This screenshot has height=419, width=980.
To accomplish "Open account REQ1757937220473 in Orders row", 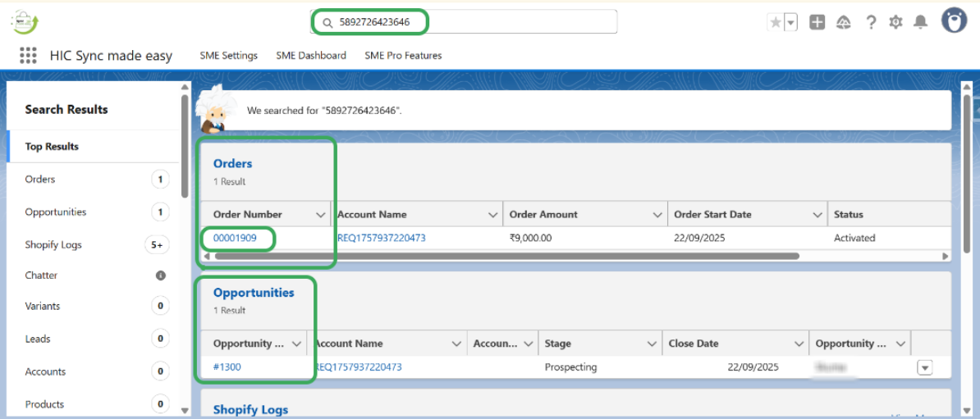I will point(382,238).
